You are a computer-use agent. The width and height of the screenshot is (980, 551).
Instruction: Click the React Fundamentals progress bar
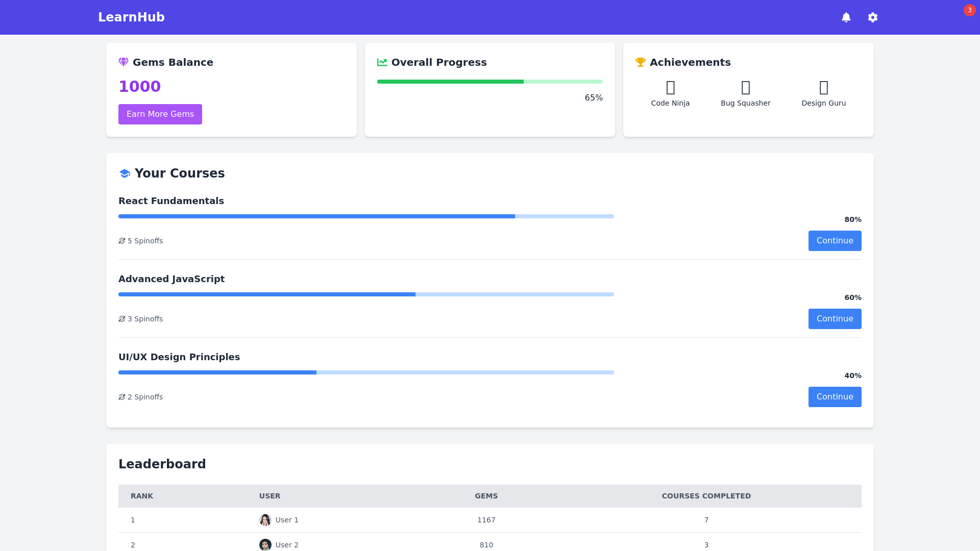[366, 216]
